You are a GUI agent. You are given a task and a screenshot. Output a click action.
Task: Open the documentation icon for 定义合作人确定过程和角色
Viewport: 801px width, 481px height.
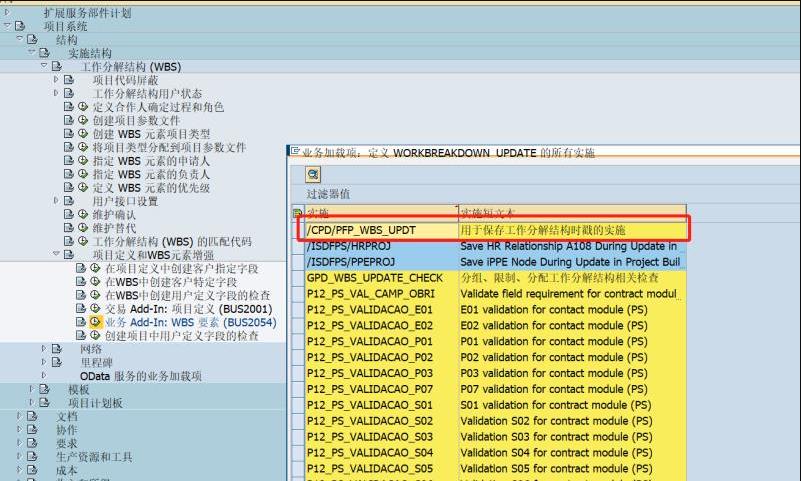coord(69,107)
